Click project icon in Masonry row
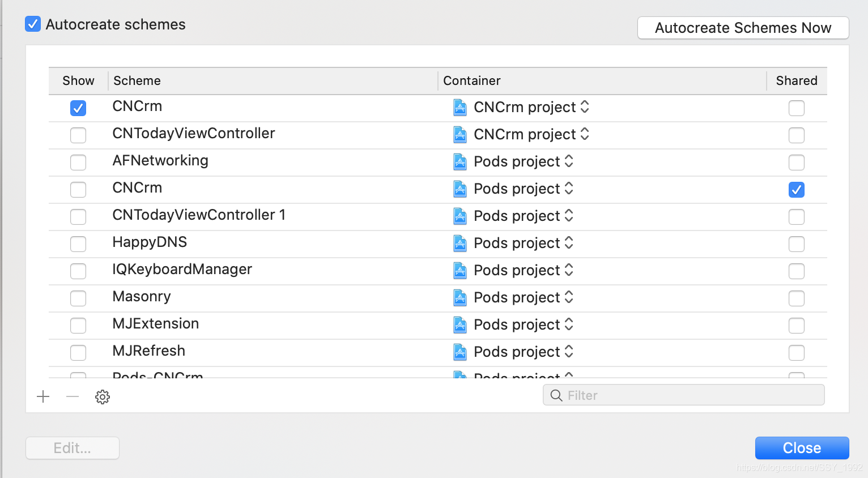This screenshot has height=478, width=868. tap(460, 297)
